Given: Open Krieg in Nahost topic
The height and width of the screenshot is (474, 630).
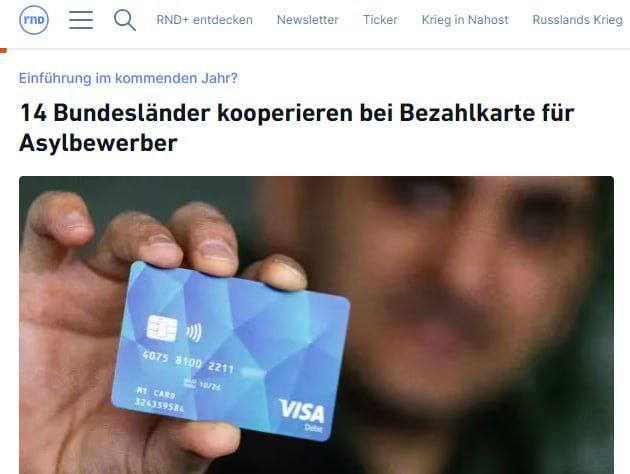Looking at the screenshot, I should coord(465,20).
